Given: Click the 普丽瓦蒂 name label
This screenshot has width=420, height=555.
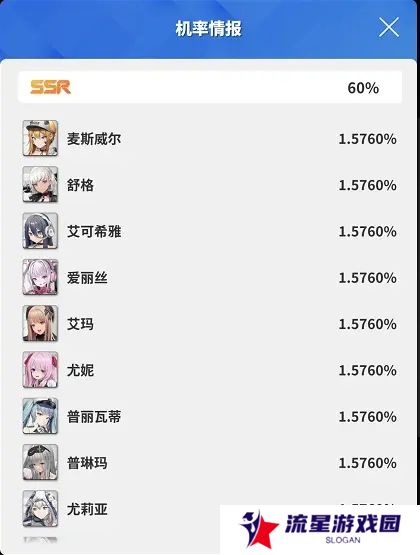Looking at the screenshot, I should [94, 417].
